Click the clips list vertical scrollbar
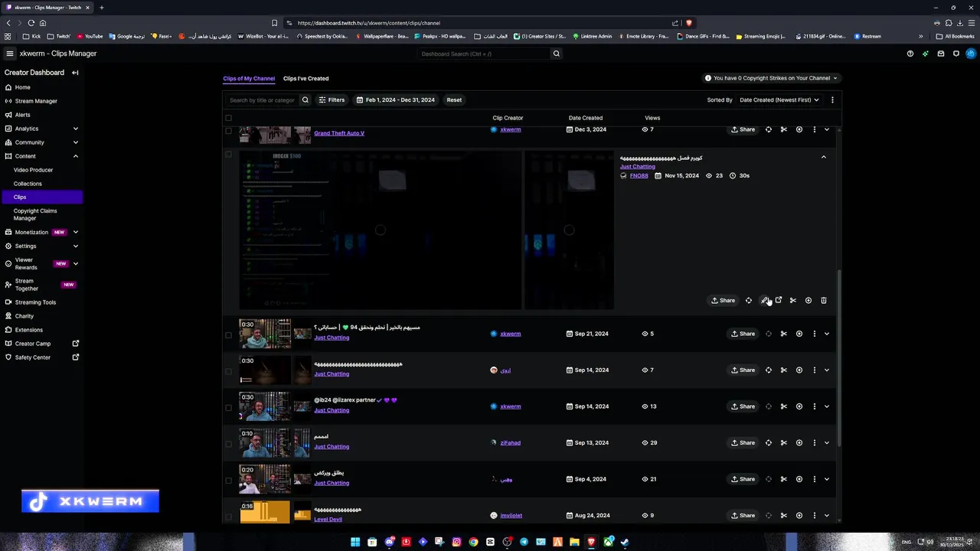980x551 pixels. 839,357
